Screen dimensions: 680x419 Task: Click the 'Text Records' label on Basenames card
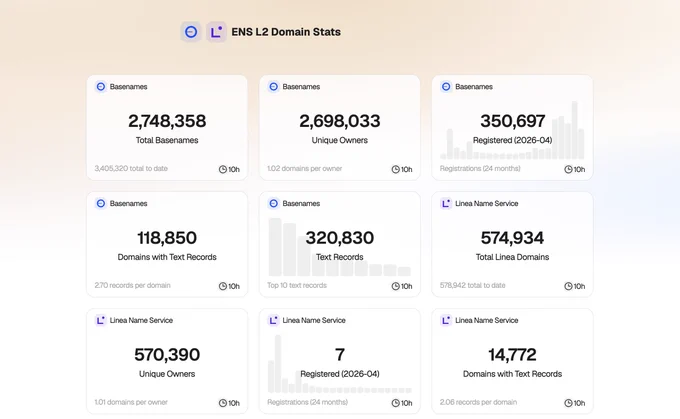coord(340,257)
